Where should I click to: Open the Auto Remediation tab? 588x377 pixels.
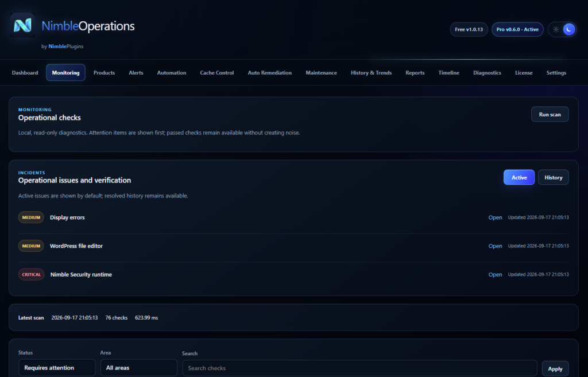click(270, 73)
